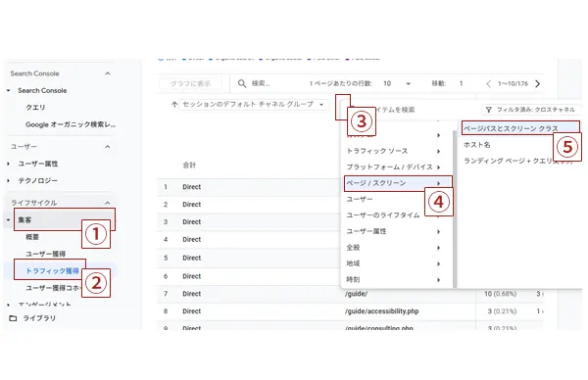
Task: Select ランディング ページ + クエリ文字列 option
Action: pyautogui.click(x=518, y=161)
